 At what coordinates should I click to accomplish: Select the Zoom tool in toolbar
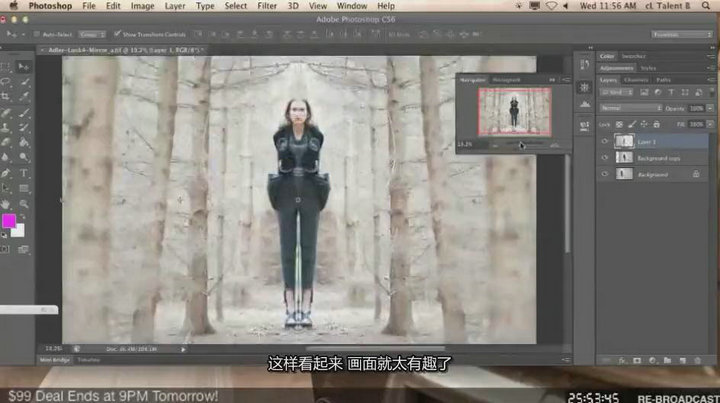coord(24,201)
